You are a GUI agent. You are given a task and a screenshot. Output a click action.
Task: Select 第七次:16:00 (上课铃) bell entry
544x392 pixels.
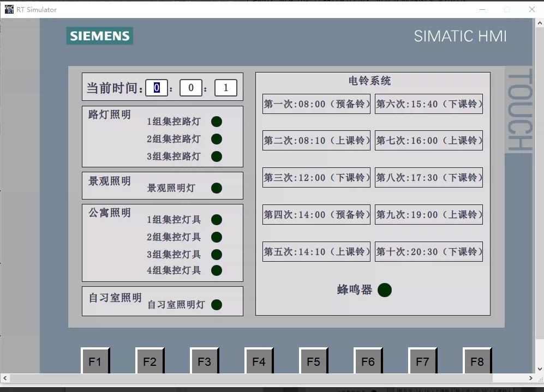point(429,140)
